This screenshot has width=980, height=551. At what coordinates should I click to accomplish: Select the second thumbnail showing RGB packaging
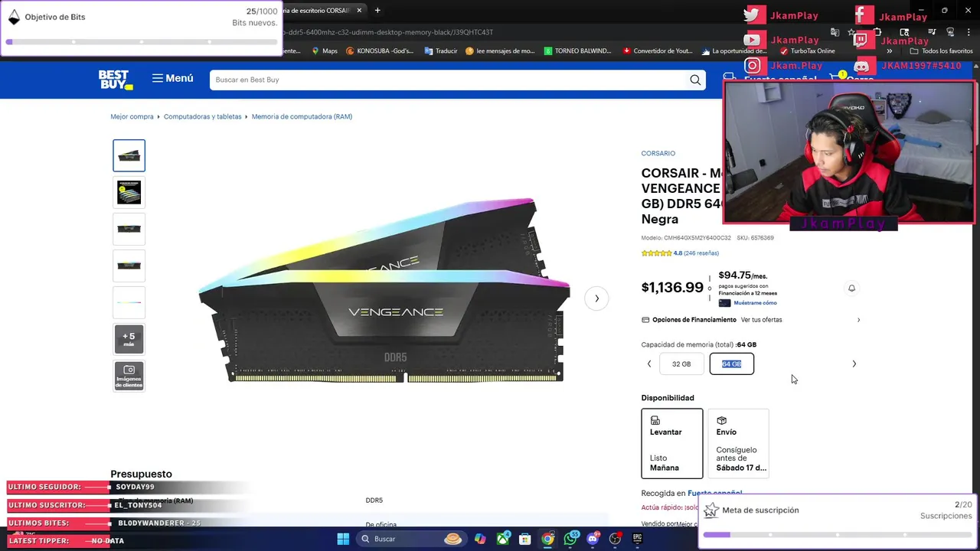point(129,192)
